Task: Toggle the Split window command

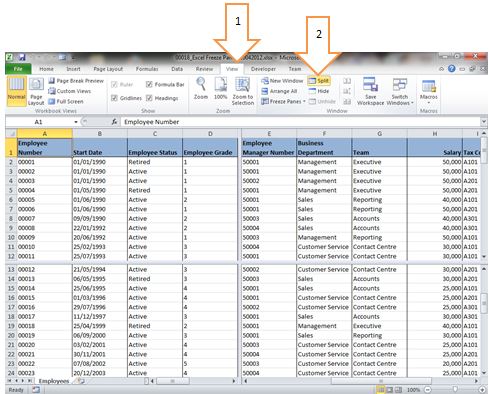Action: point(319,81)
